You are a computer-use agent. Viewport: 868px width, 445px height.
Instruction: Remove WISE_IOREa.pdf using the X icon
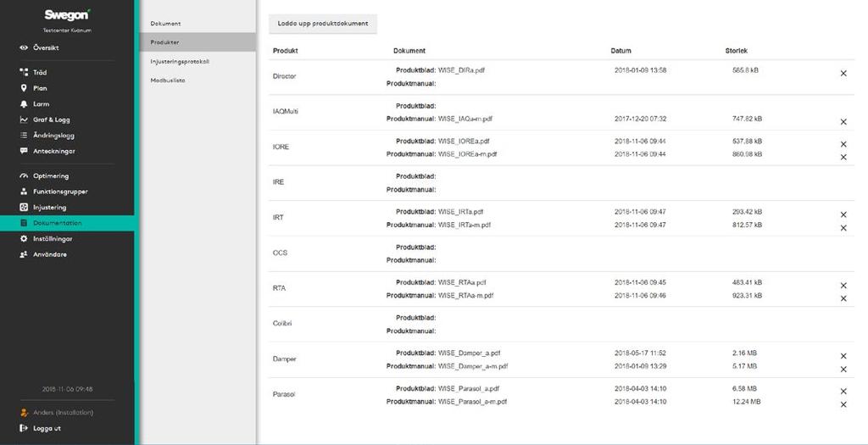point(843,144)
